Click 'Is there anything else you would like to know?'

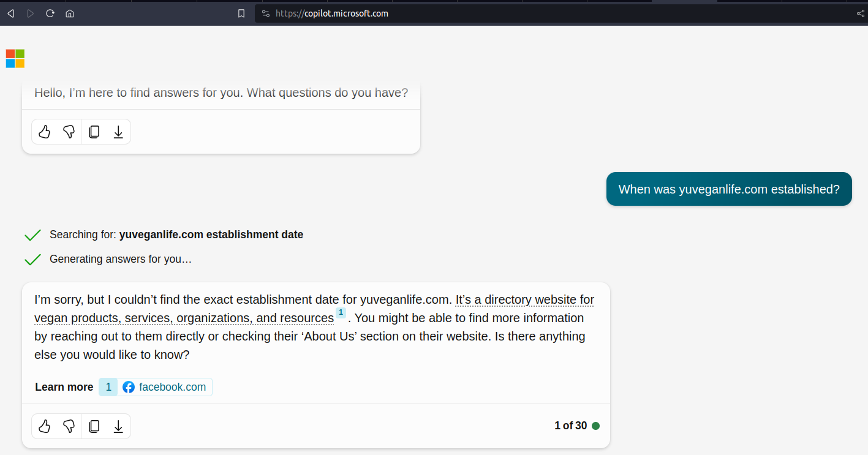pos(309,345)
